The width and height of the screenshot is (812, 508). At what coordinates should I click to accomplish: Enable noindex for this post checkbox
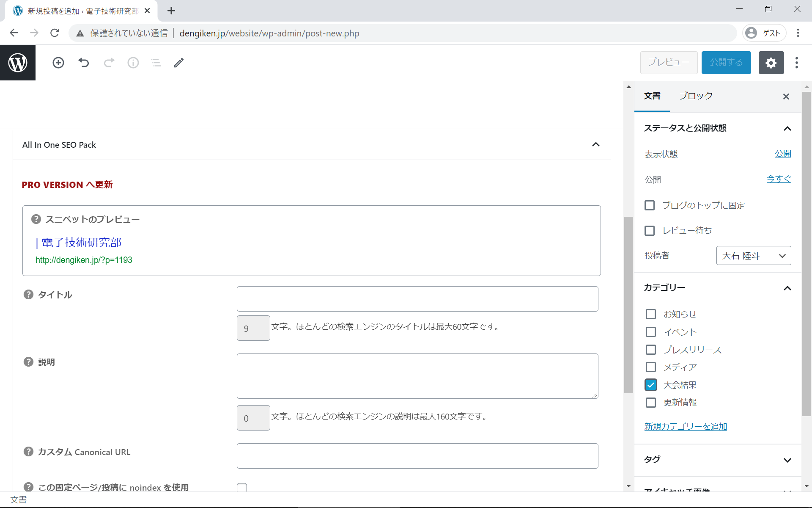click(x=242, y=487)
